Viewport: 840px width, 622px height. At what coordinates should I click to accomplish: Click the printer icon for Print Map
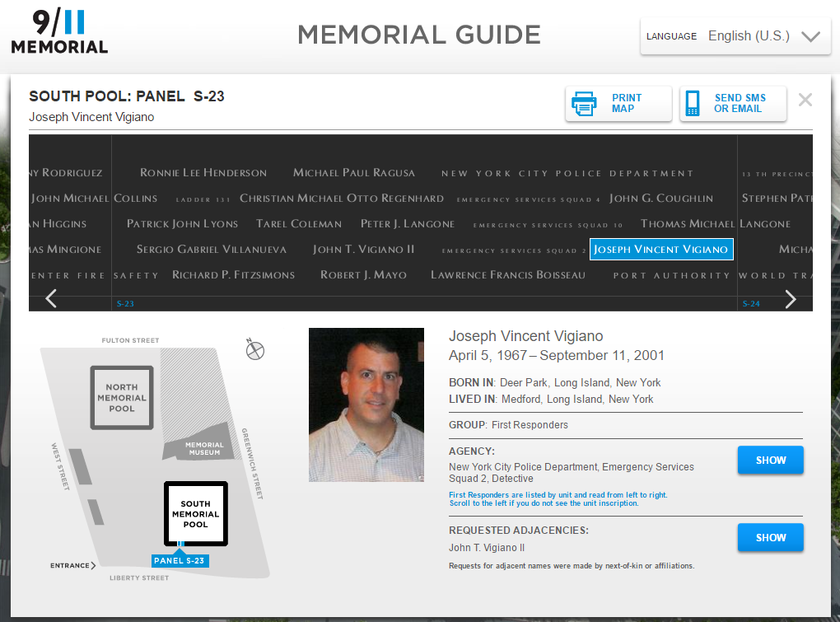(584, 104)
